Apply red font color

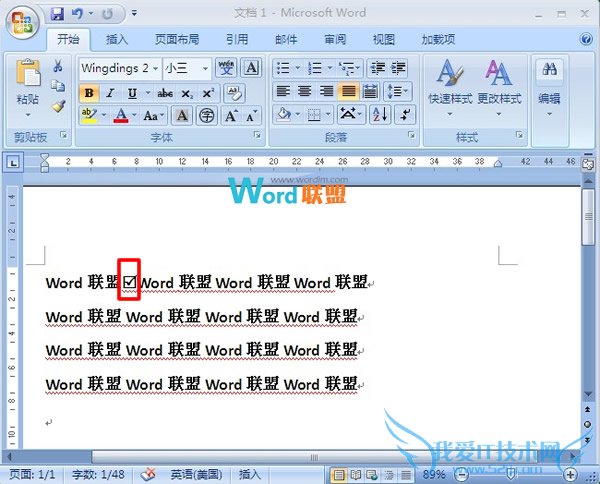(x=121, y=116)
